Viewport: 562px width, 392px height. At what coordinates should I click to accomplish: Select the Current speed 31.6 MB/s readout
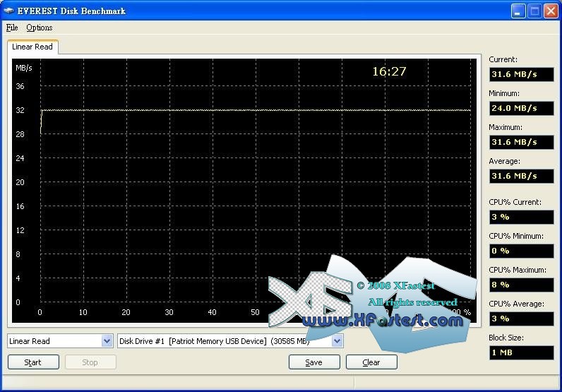click(x=521, y=74)
